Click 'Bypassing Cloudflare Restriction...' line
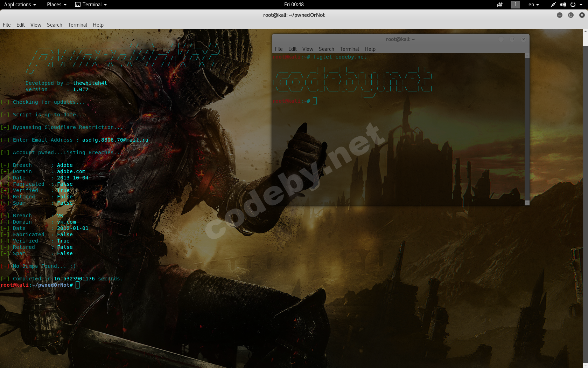This screenshot has height=368, width=588. click(x=62, y=127)
